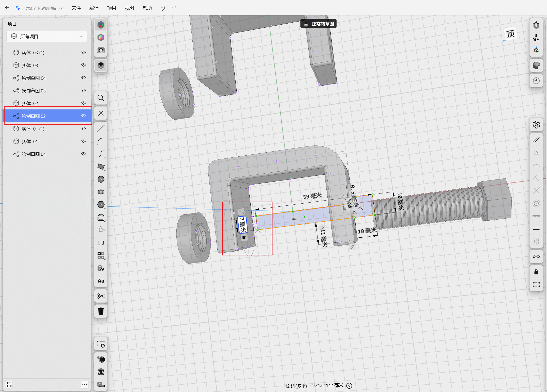Open the color wheel appearance tool
This screenshot has width=547, height=392.
pos(101,38)
